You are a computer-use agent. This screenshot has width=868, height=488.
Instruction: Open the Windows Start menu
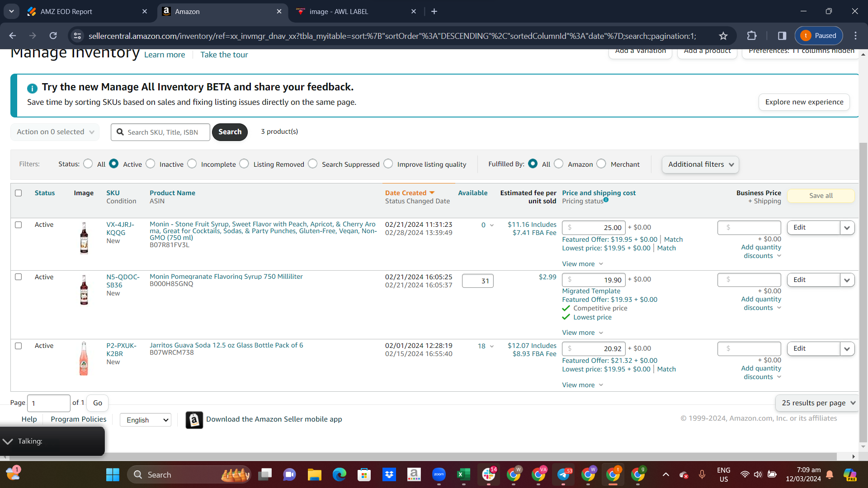pos(113,474)
